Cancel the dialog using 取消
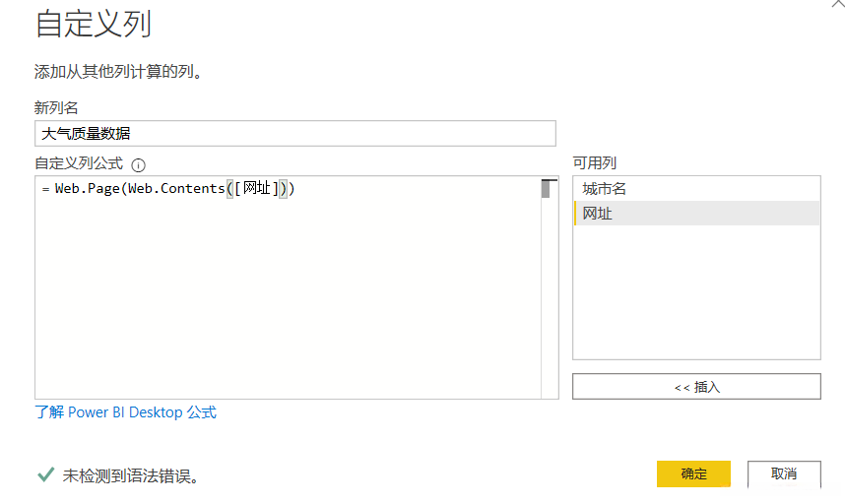Viewport: 845px width, 504px height. point(784,473)
